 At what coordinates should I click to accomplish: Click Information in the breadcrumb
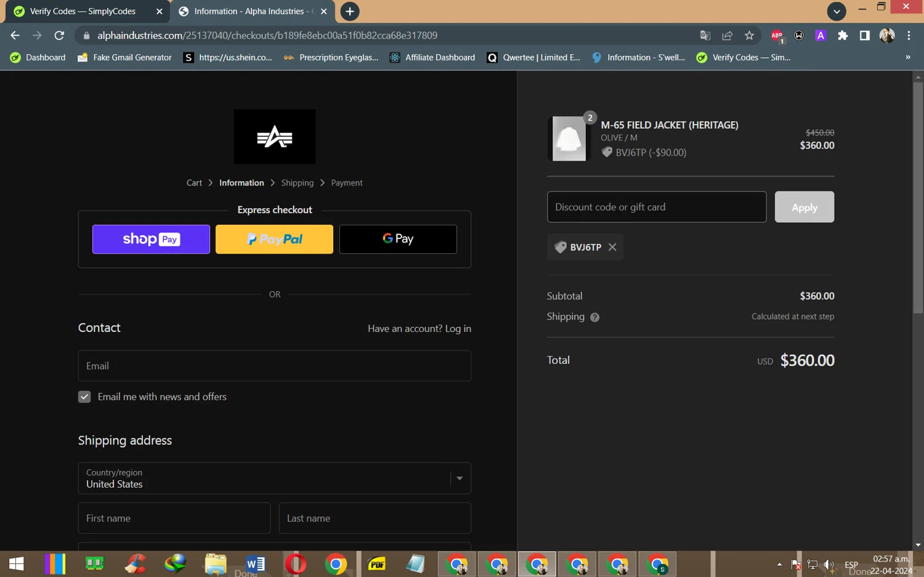(x=241, y=183)
